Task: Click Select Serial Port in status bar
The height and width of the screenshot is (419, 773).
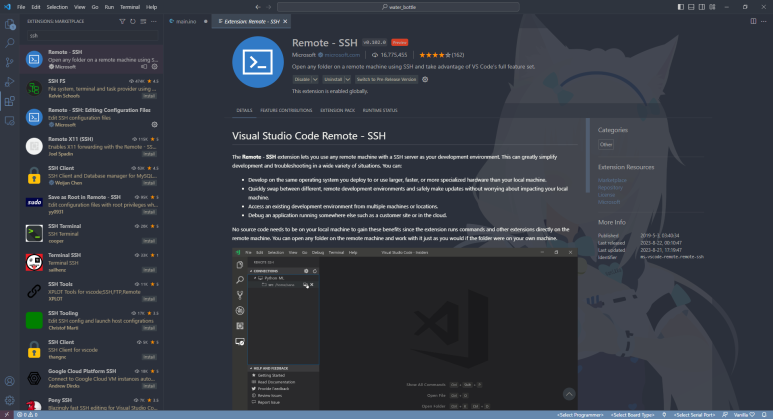Action: [695, 415]
